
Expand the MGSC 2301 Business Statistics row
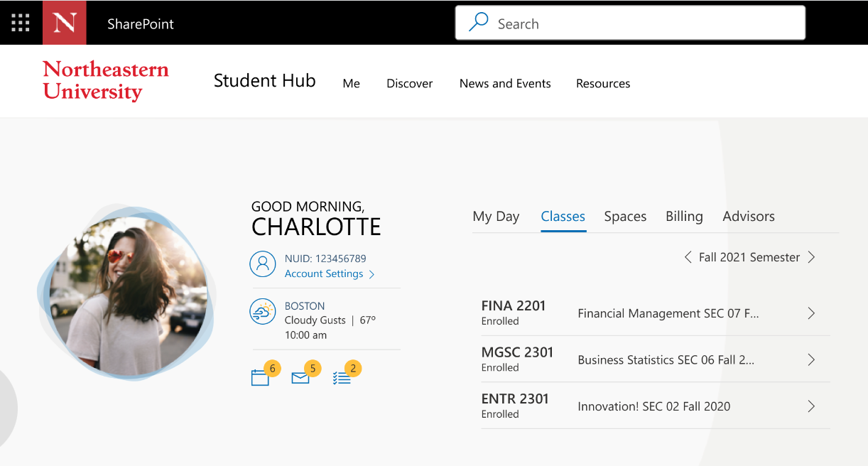click(x=811, y=359)
